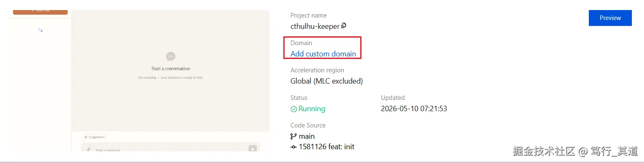Select the updated timestamp 2026-05-10 07:21:53
Viewport: 644px width, 163px height.
click(x=414, y=109)
